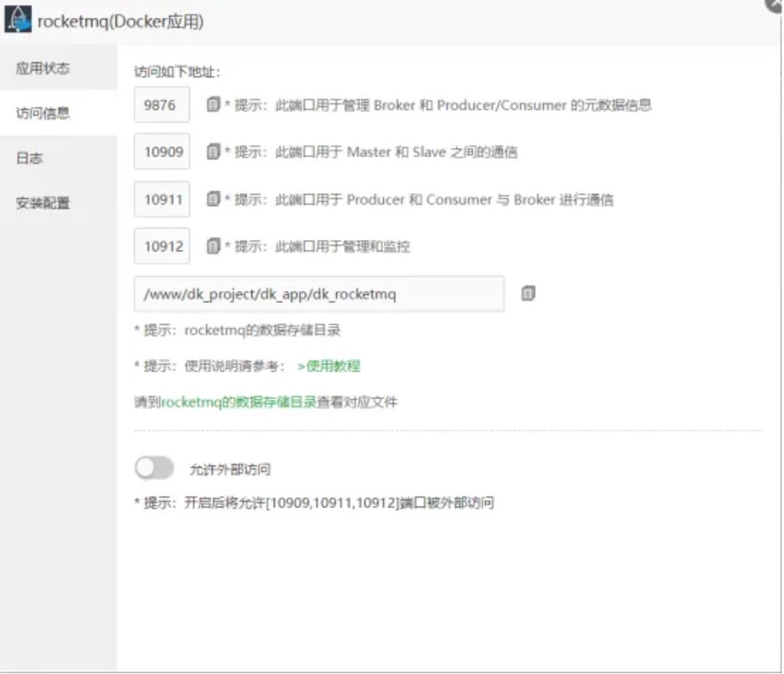
Task: Copy port 10911 using its copy icon
Action: [213, 199]
